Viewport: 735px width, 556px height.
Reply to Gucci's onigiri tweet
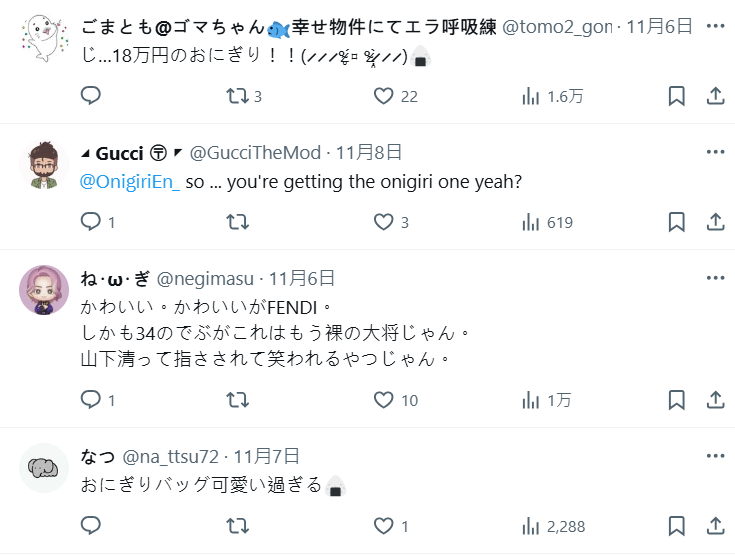tap(91, 222)
